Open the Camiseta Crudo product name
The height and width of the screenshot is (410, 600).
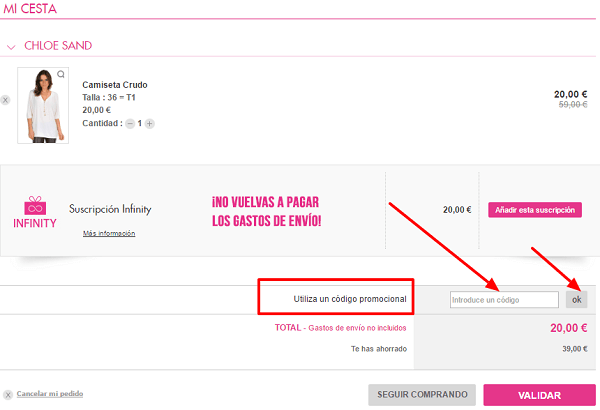tap(114, 85)
